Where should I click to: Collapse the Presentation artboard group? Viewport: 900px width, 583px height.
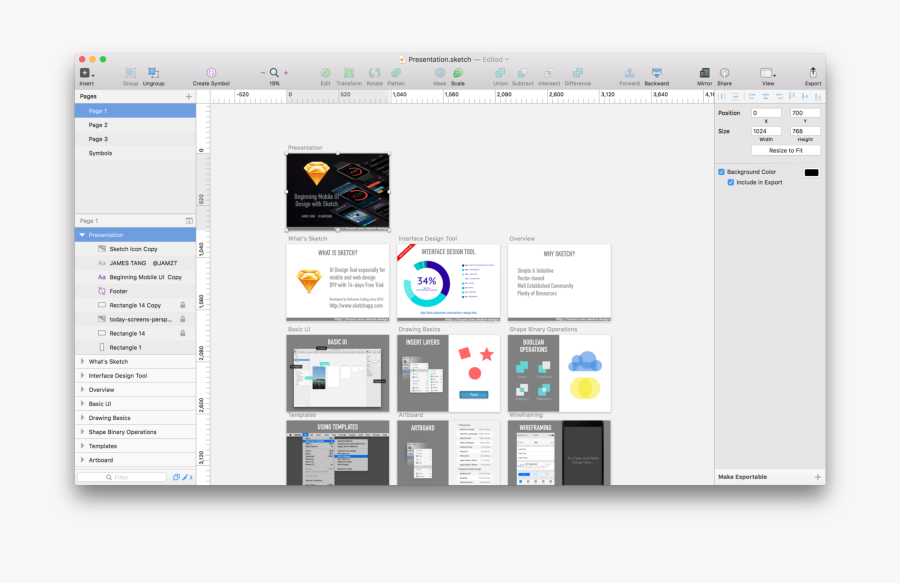pyautogui.click(x=82, y=235)
